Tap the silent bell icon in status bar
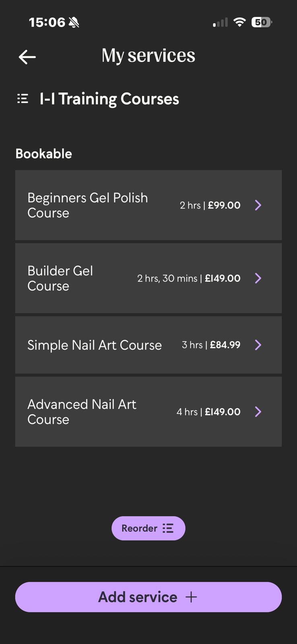The width and height of the screenshot is (297, 644). (74, 22)
